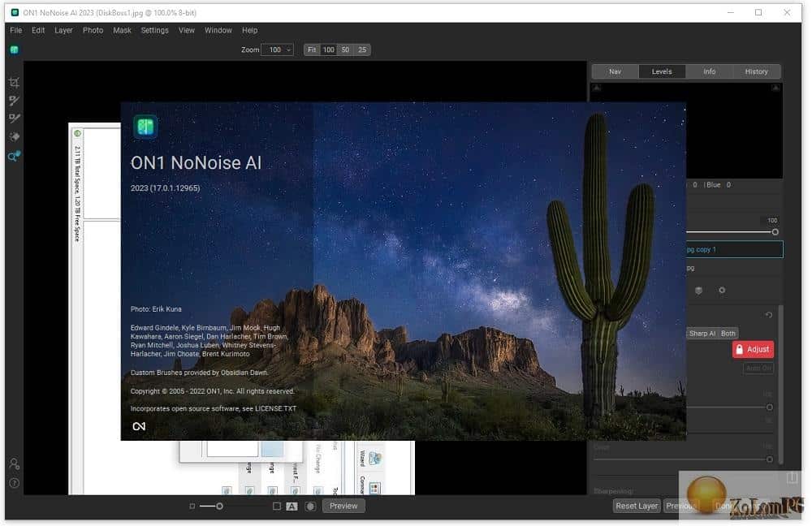Viewport: 812px width, 526px height.
Task: Switch to the Info tab
Action: pyautogui.click(x=710, y=71)
